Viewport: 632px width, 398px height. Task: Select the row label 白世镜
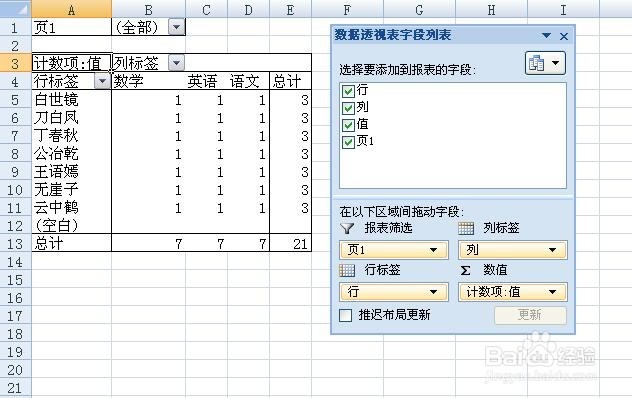(x=71, y=100)
